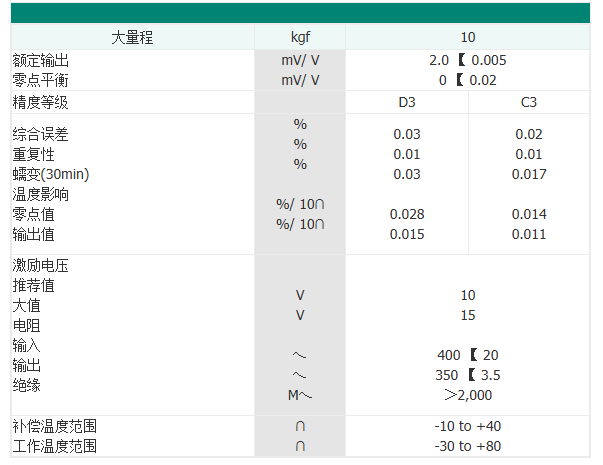Click the 大量程 header cell
The image size is (603, 465).
pos(132,37)
